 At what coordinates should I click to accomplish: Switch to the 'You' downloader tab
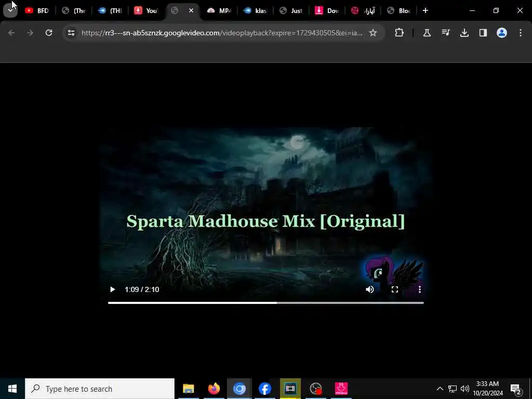pyautogui.click(x=146, y=10)
